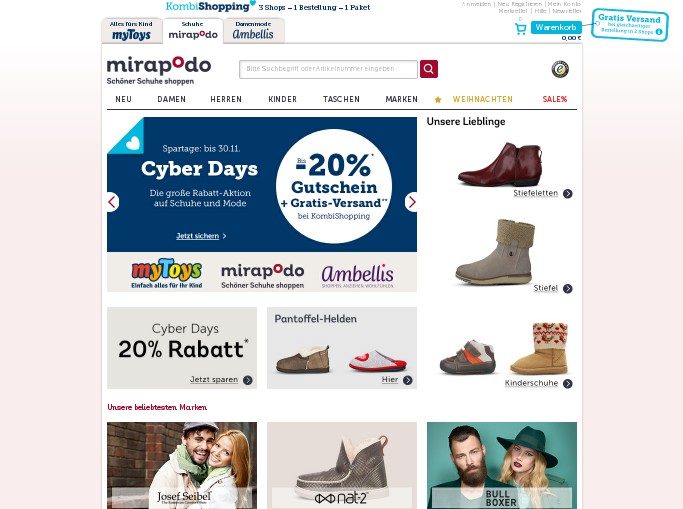This screenshot has width=683, height=509.
Task: Advance to the next banner slide
Action: tap(411, 202)
